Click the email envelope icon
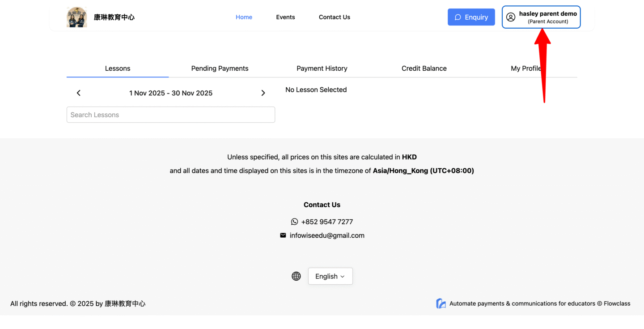Image resolution: width=644 pixels, height=329 pixels. click(x=283, y=235)
